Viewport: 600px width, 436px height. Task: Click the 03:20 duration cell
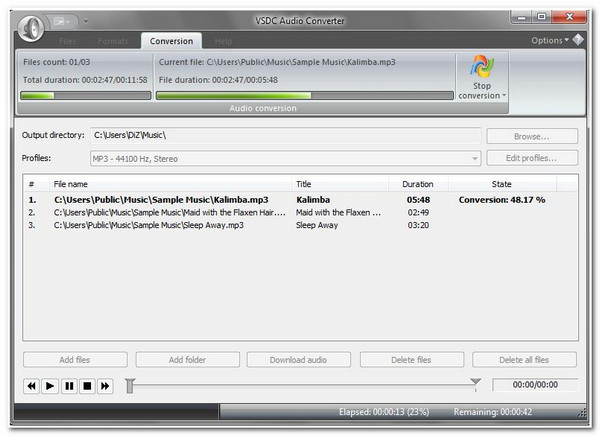[x=418, y=225]
